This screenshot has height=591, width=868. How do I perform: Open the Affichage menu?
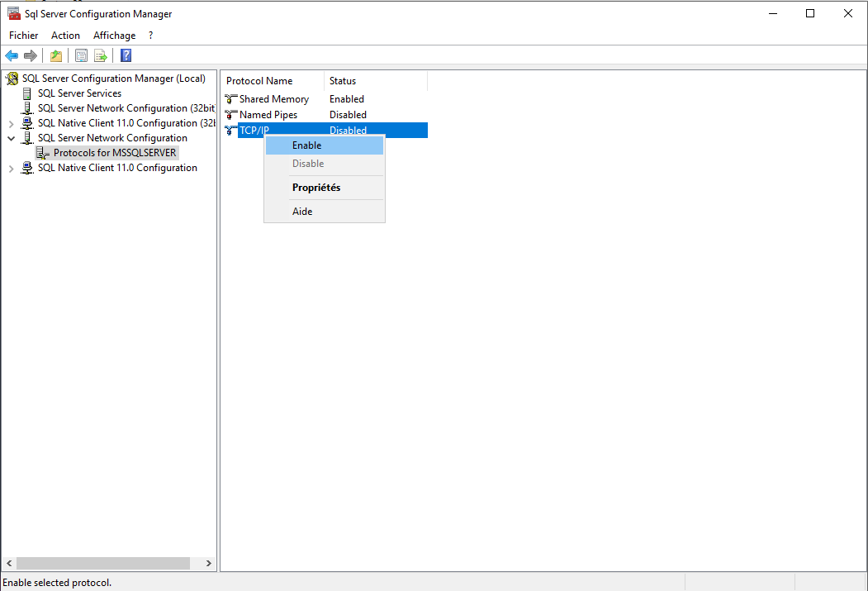[114, 36]
